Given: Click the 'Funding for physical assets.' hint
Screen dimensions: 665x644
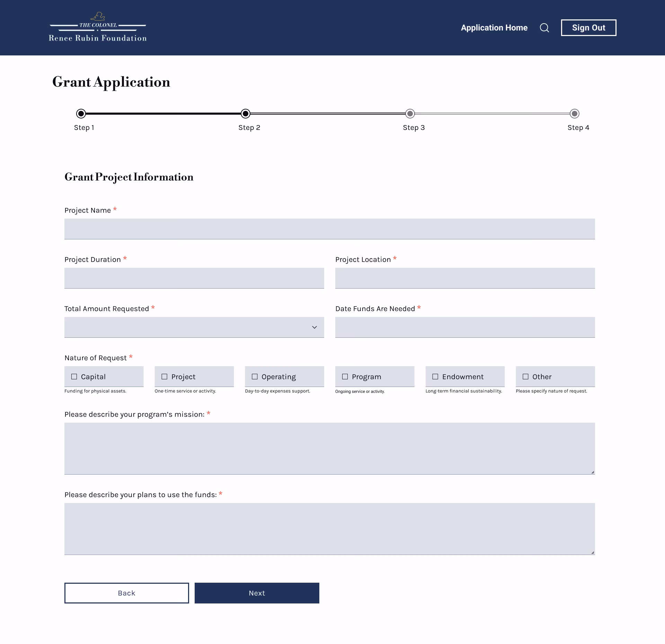Looking at the screenshot, I should pyautogui.click(x=95, y=391).
